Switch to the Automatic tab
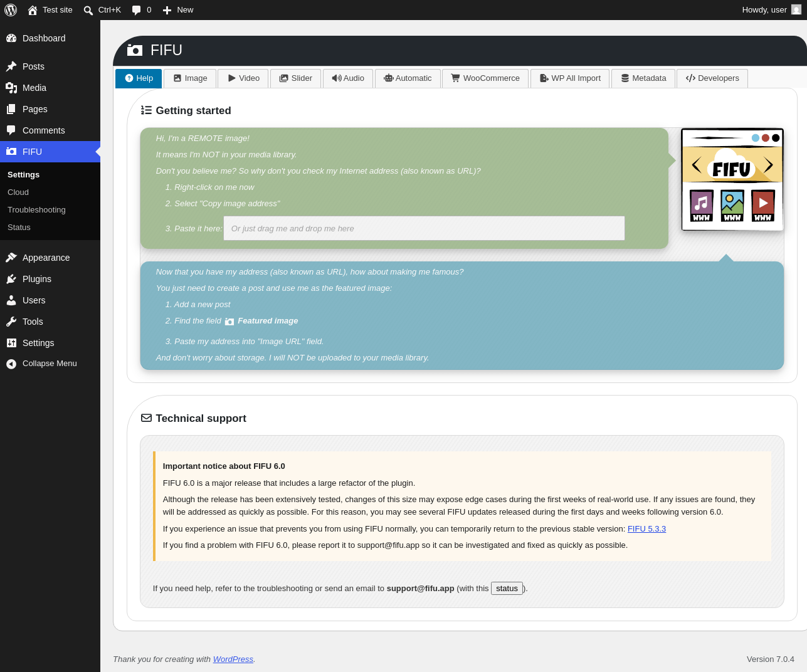Image resolution: width=807 pixels, height=672 pixels. point(408,78)
